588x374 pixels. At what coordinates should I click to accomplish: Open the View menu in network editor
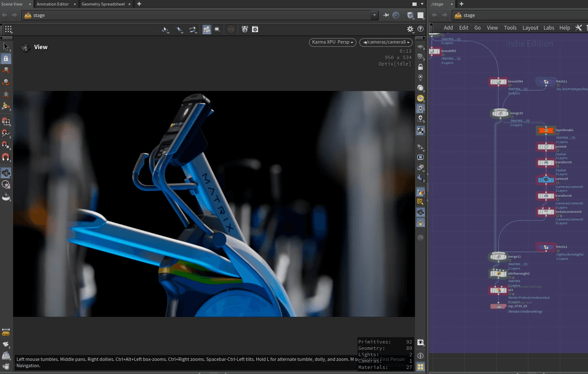[492, 27]
